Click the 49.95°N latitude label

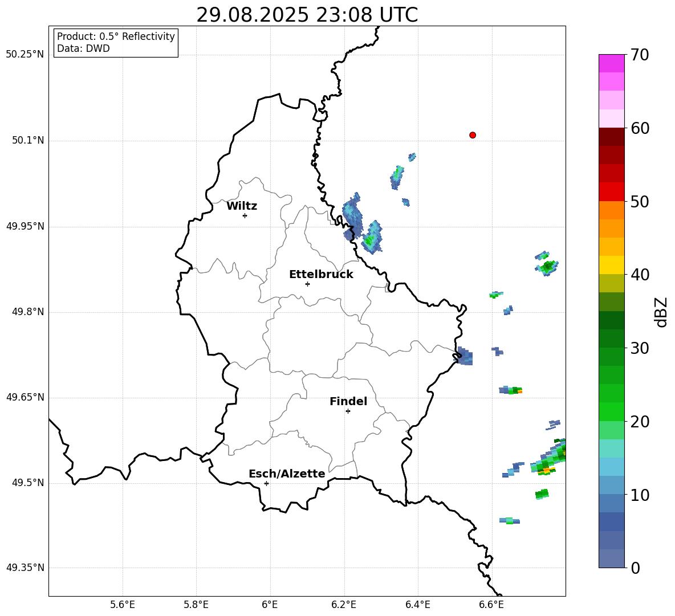point(25,226)
